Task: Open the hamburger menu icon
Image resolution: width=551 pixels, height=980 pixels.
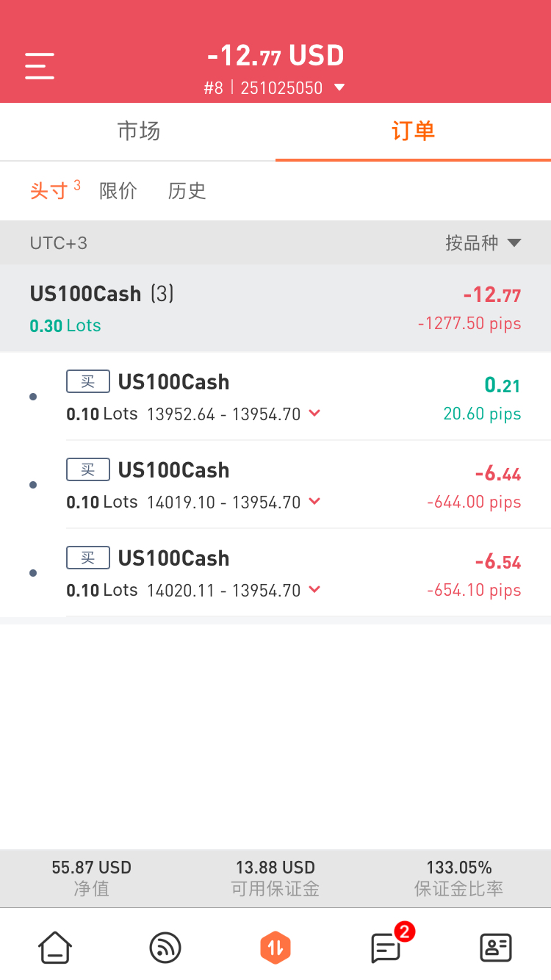Action: (x=40, y=66)
